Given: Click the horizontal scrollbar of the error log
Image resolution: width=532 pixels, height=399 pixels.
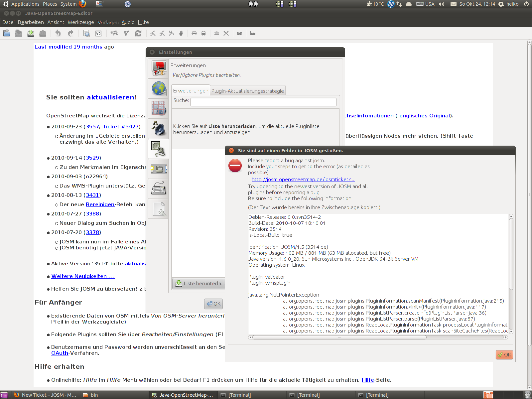Looking at the screenshot, I should pyautogui.click(x=339, y=337).
